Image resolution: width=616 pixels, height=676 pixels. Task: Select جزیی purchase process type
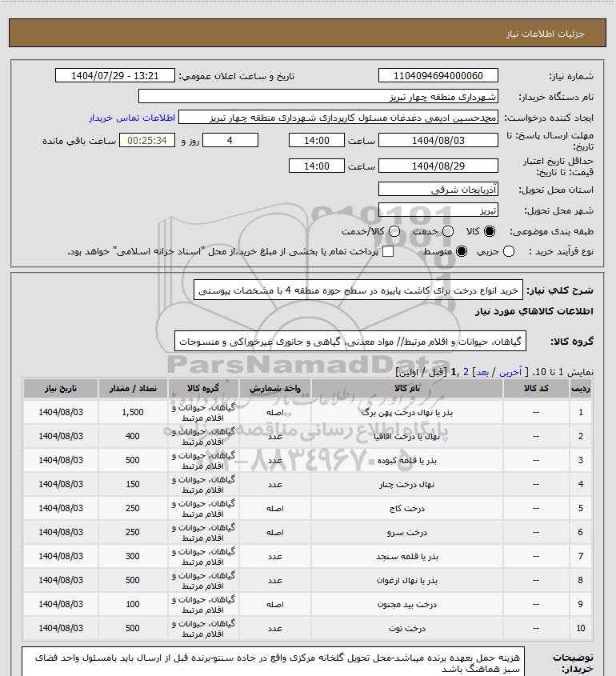[509, 251]
